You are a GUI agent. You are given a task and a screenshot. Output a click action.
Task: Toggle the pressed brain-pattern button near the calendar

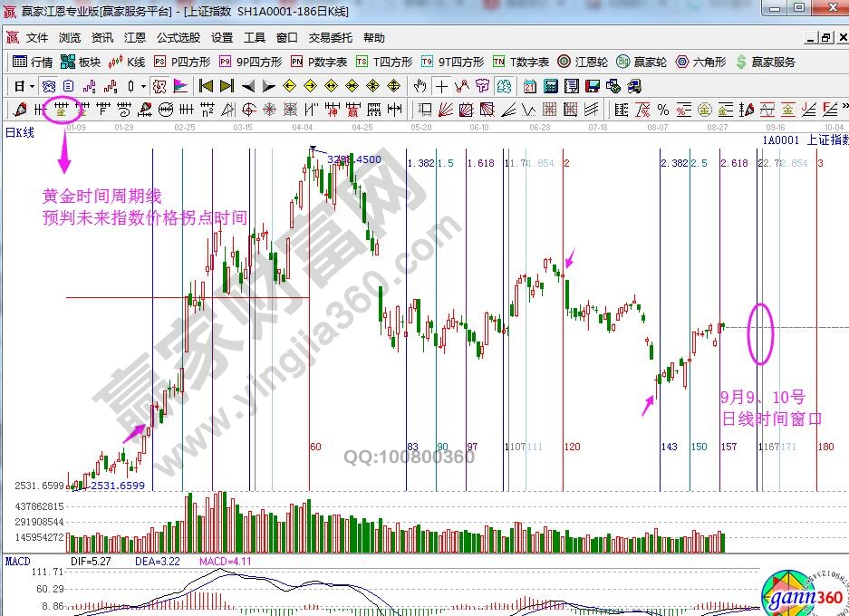click(505, 86)
